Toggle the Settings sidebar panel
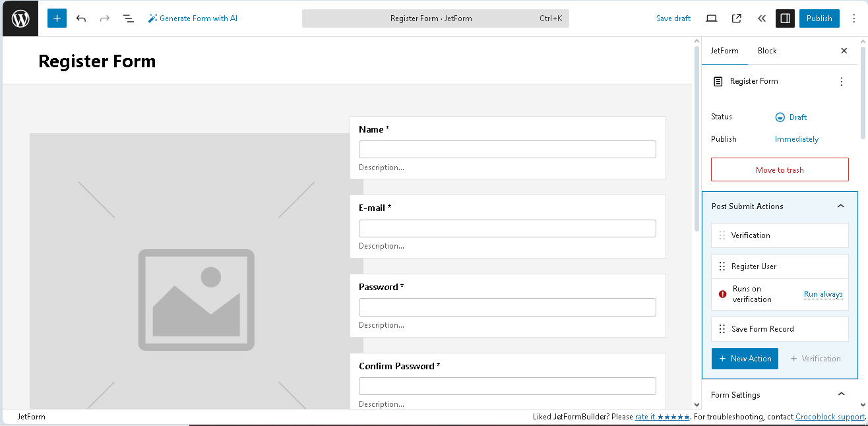868x426 pixels. coord(784,18)
